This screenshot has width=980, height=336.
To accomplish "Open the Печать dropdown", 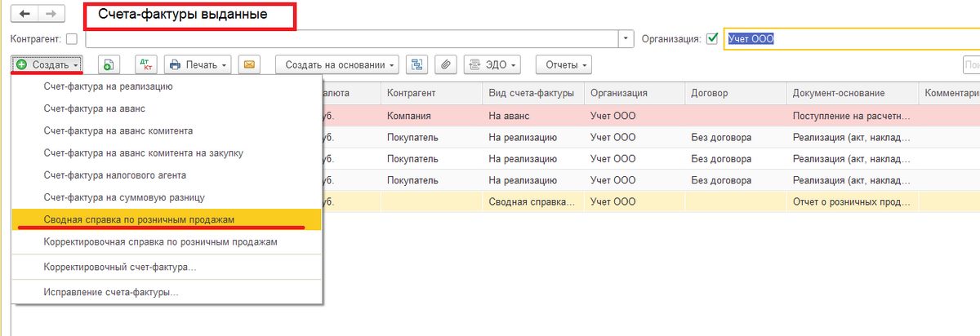I will [198, 64].
